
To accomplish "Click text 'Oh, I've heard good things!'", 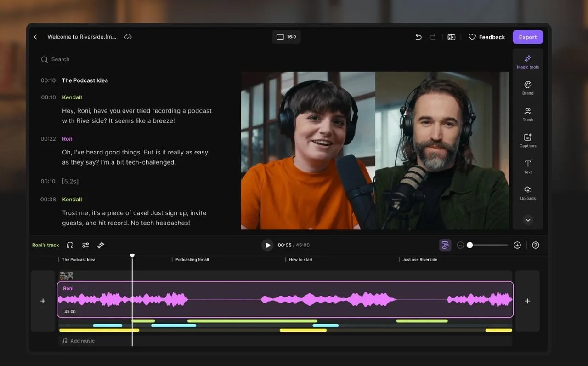I will click(102, 152).
